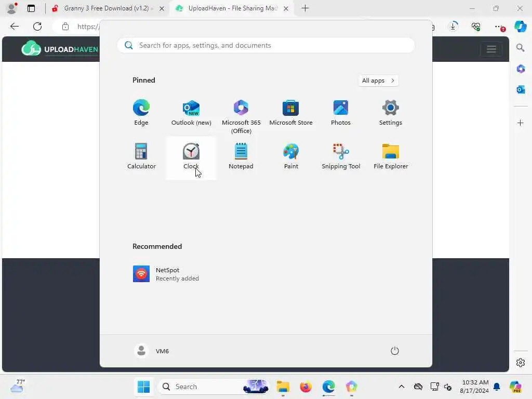This screenshot has height=399, width=532.
Task: Open Edge downloads panel
Action: [453, 26]
